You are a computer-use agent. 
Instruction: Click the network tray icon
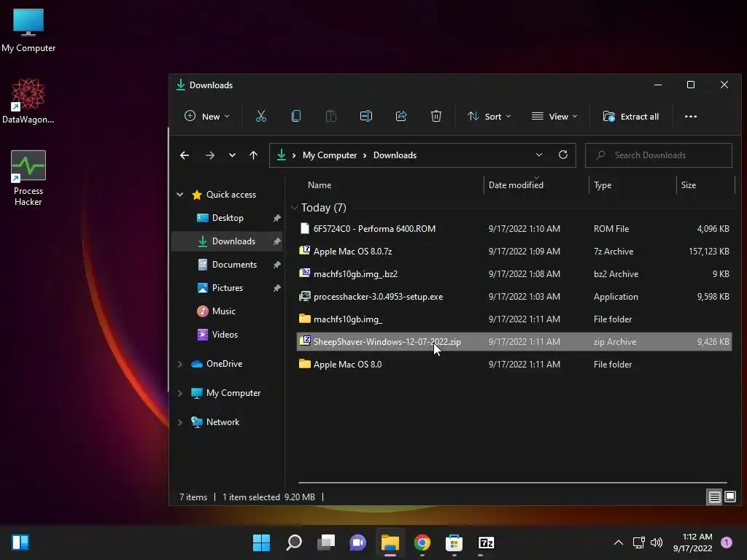638,542
